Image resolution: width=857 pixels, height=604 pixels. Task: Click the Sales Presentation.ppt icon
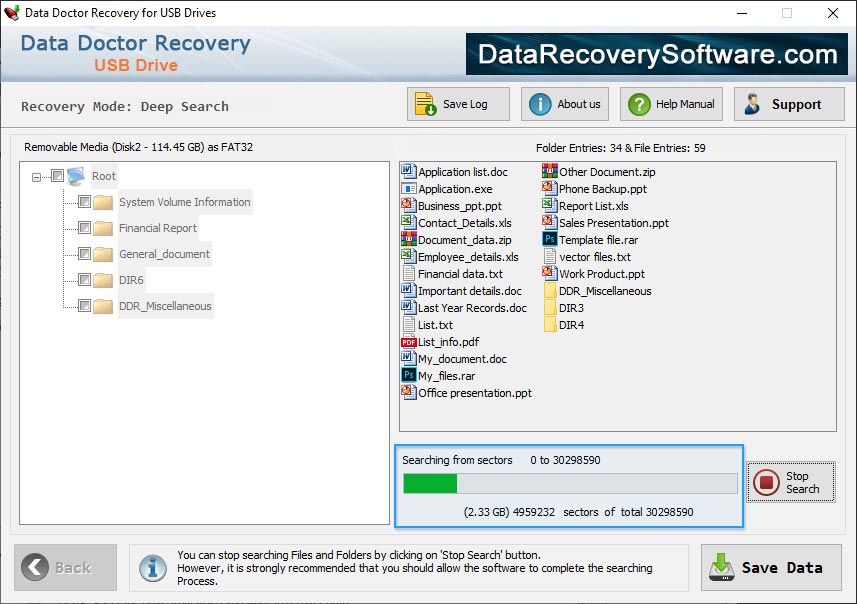548,222
